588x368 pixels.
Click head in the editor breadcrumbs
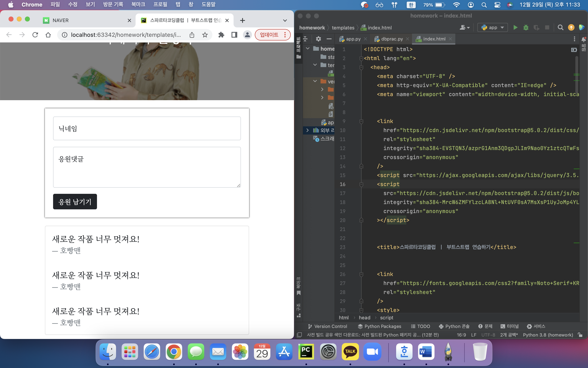(364, 318)
